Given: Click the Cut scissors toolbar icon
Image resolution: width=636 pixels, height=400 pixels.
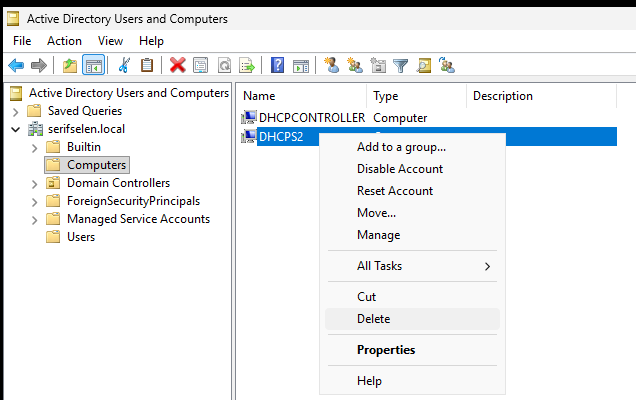Looking at the screenshot, I should 124,65.
